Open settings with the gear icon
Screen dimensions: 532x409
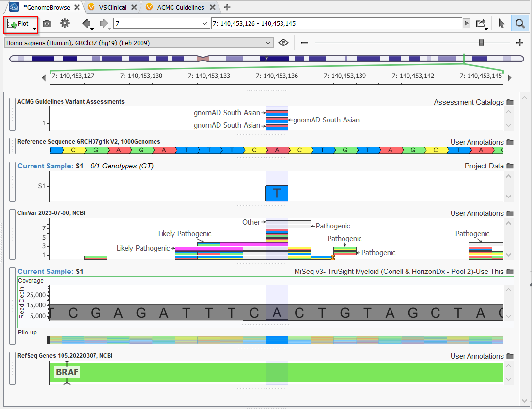point(65,23)
